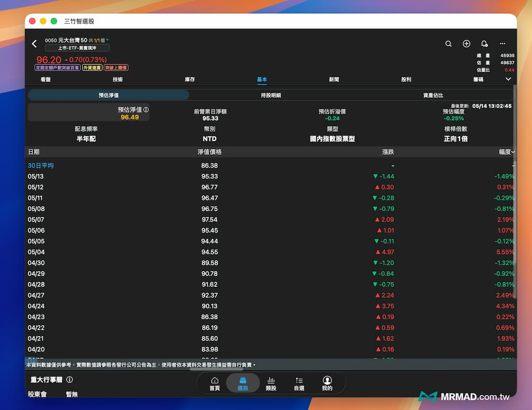This screenshot has width=532, height=410.
Task: Select the 04/20 row date
Action: [36, 349]
